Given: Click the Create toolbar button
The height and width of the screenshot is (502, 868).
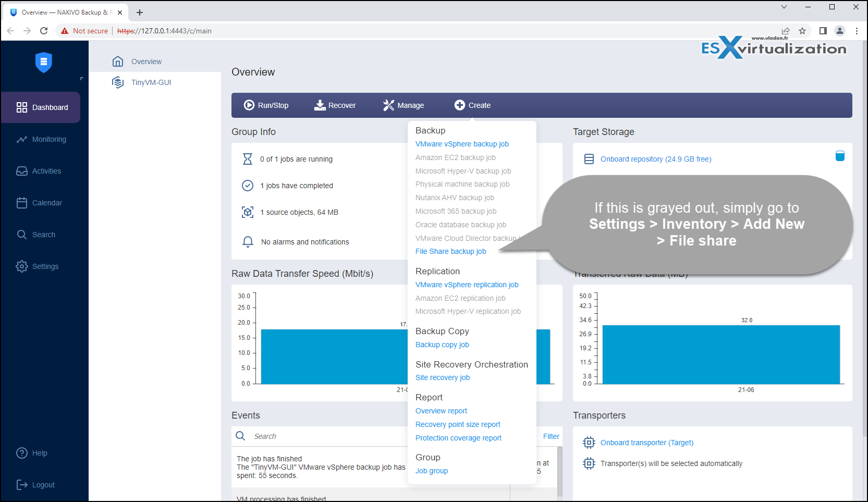Looking at the screenshot, I should 472,105.
